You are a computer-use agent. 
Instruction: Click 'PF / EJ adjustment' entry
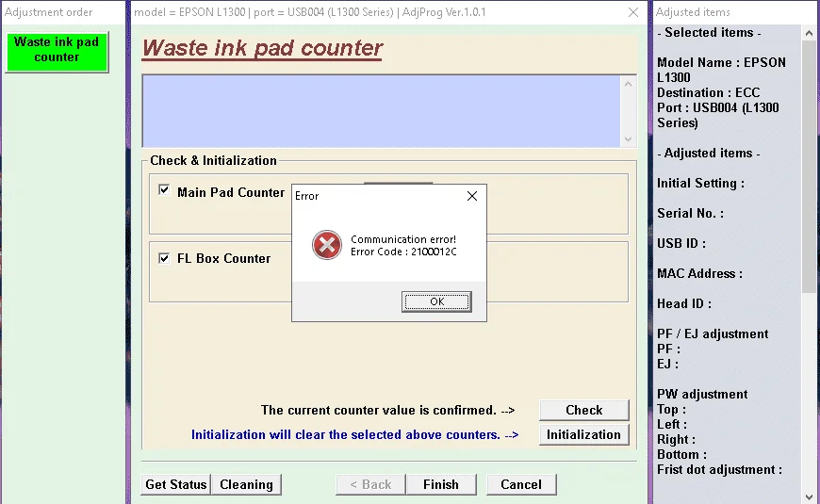[x=713, y=334]
